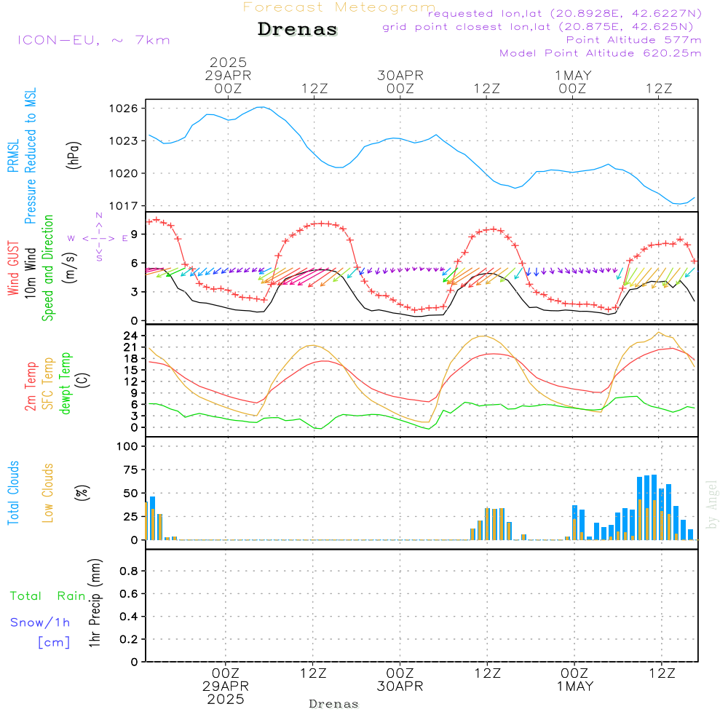
Task: Click the 'Total Clouds' blue label
Action: coord(13,493)
